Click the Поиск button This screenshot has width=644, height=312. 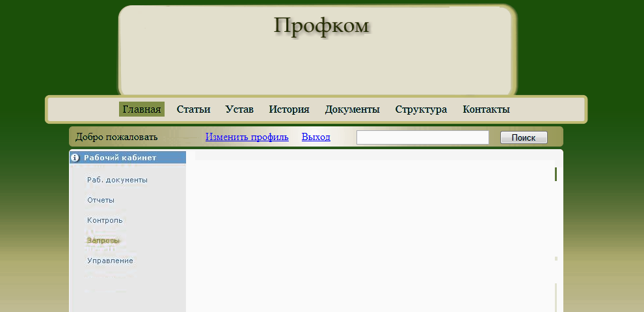524,137
